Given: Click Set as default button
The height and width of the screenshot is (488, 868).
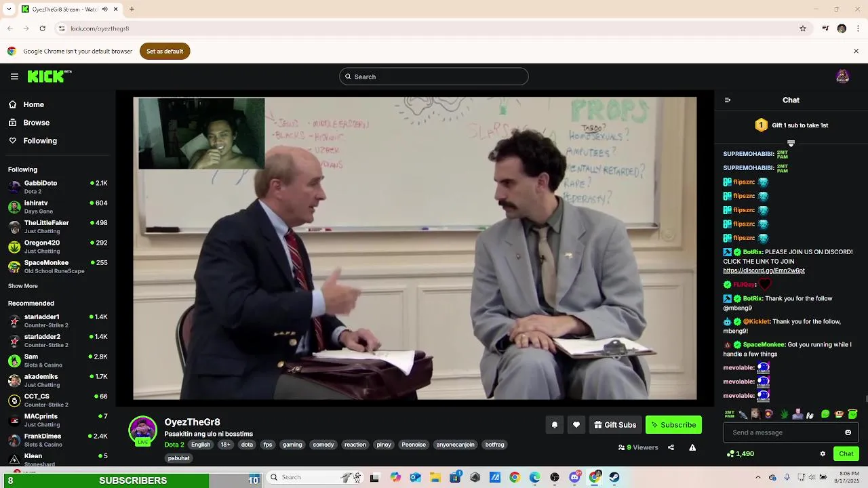Looking at the screenshot, I should [165, 52].
